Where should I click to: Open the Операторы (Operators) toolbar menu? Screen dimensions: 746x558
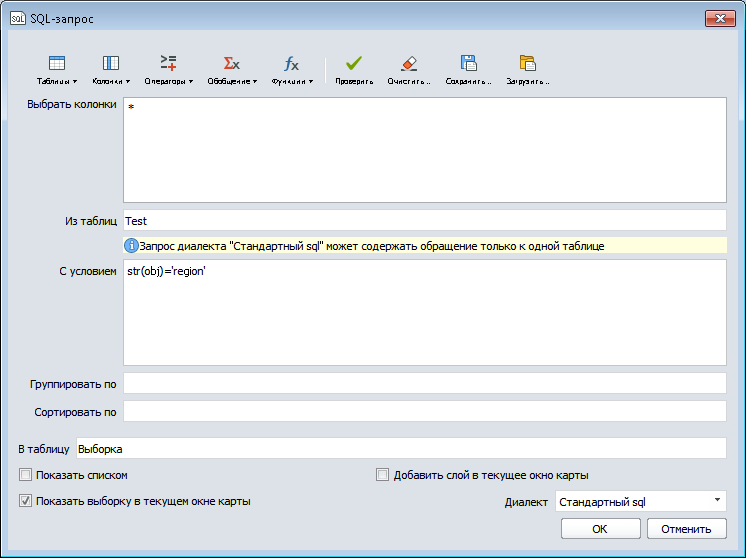pos(169,69)
